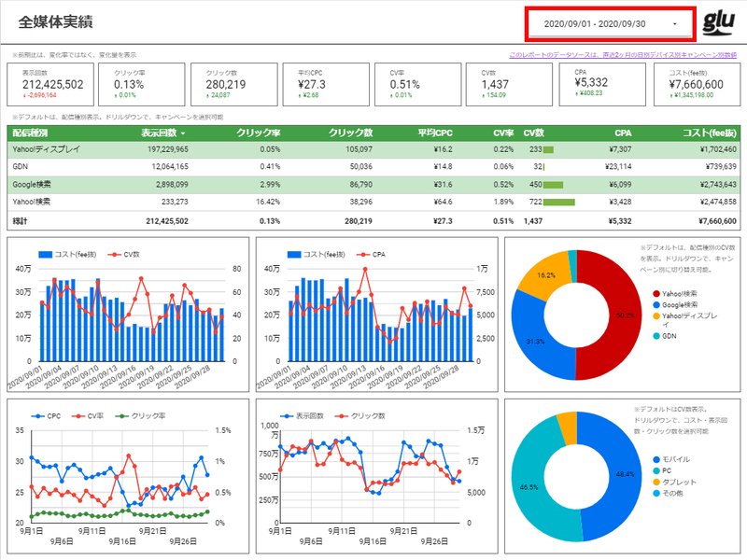
Task: Click the ¥23,114 CPA cell
Action: [618, 167]
